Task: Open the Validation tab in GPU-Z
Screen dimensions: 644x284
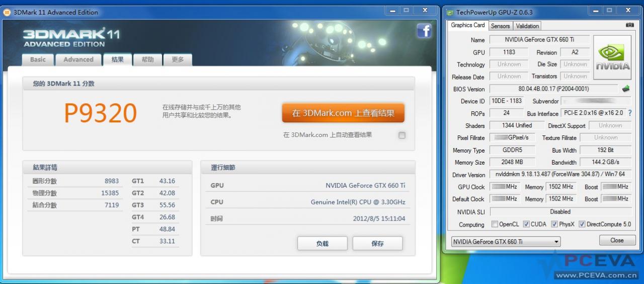Action: [x=527, y=26]
